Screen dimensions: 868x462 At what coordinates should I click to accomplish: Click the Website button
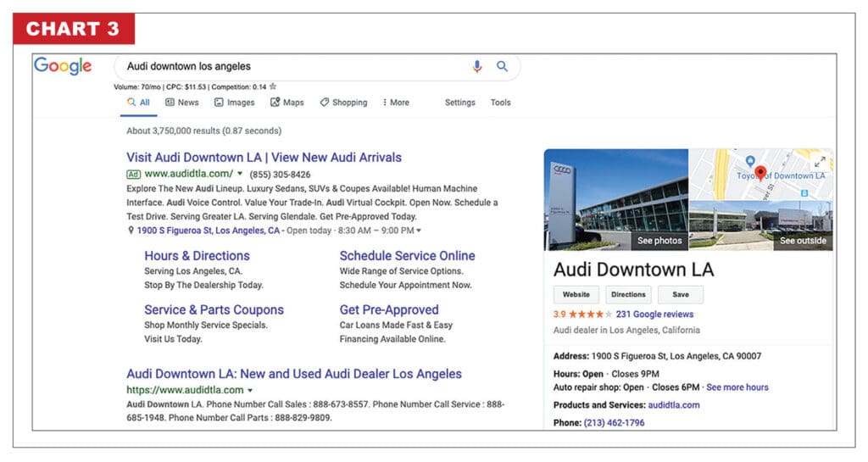click(x=576, y=294)
